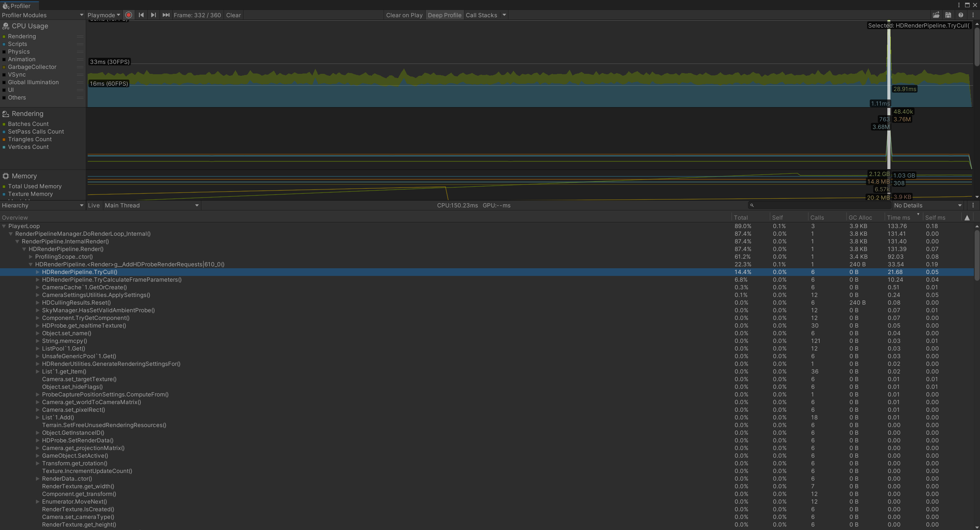This screenshot has height=530, width=980.
Task: Open hierarchy panel three-dot options menu
Action: coord(973,205)
